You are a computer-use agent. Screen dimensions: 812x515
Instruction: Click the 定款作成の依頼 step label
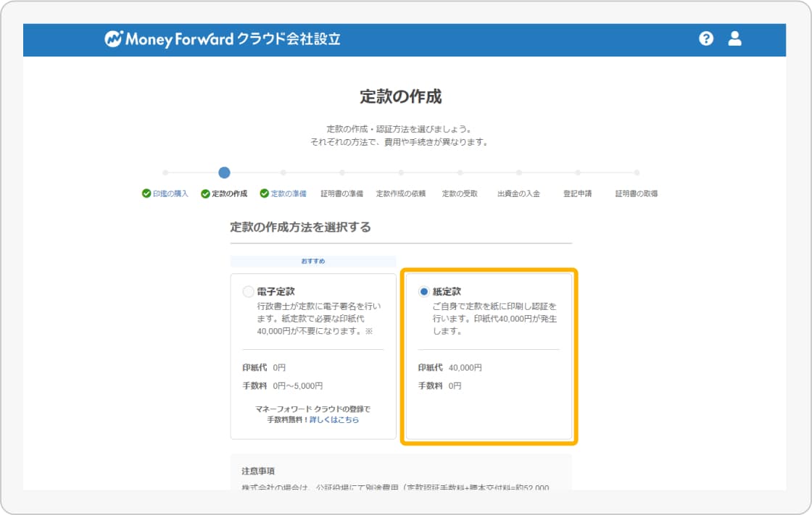point(401,194)
